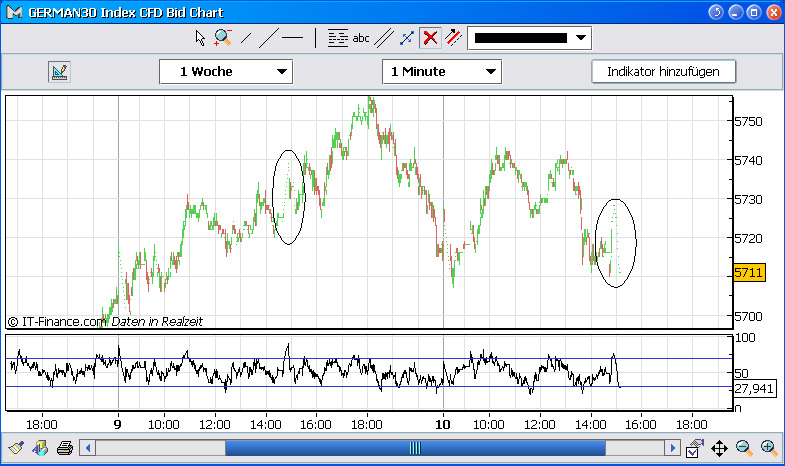Screen dimensions: 785x466
Task: Open the chart style settings icon
Action: [x=58, y=72]
